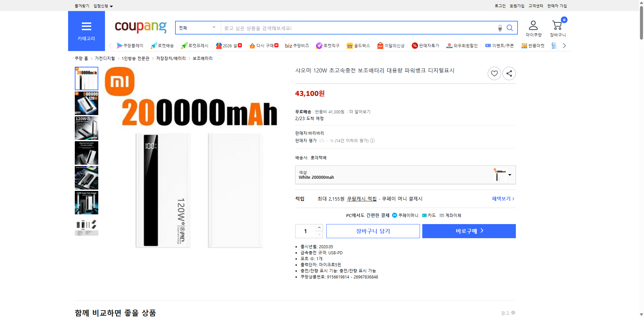644x317 pixels.
Task: Toggle the wishlist heart icon
Action: pyautogui.click(x=494, y=73)
